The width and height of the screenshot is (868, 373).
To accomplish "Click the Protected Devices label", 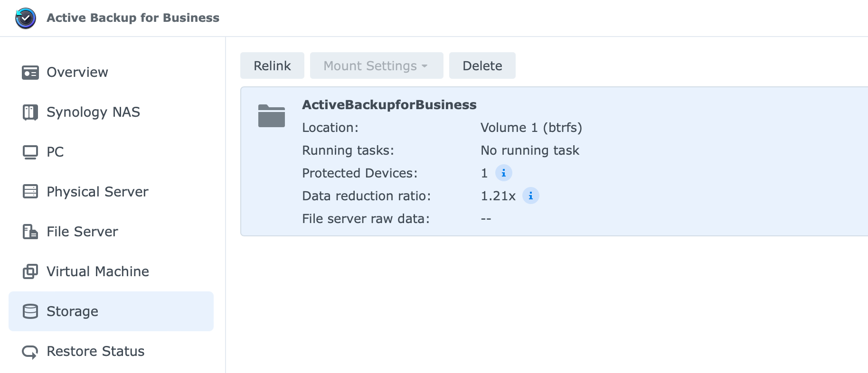I will tap(359, 173).
